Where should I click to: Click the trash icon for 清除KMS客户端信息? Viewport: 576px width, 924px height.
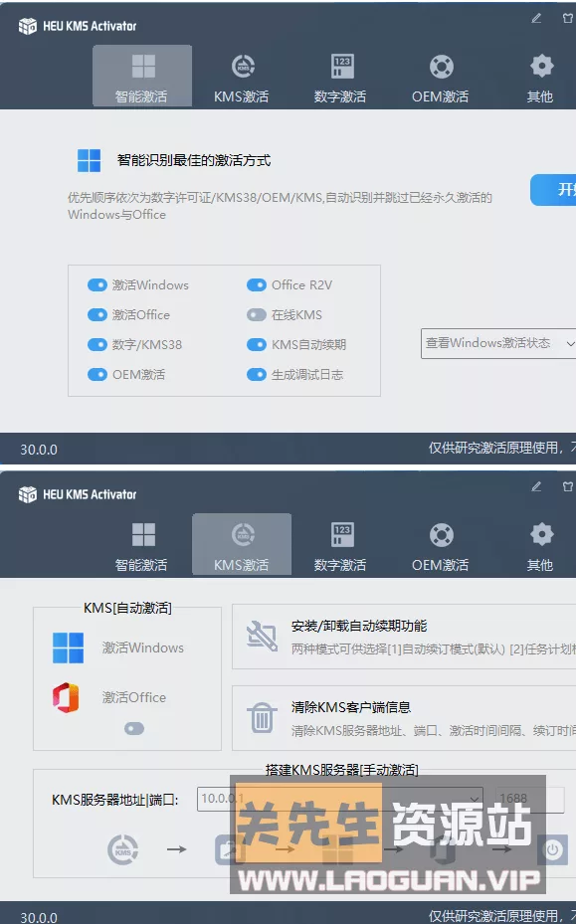262,717
